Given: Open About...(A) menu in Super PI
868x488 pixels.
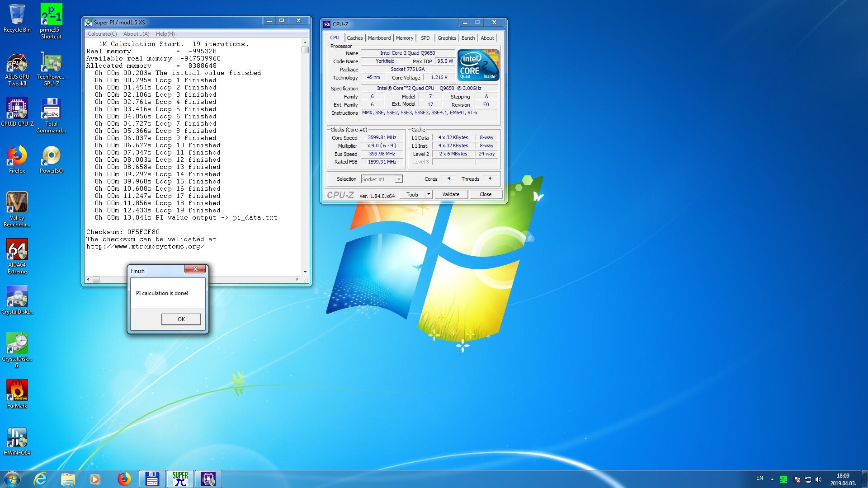Looking at the screenshot, I should point(136,34).
